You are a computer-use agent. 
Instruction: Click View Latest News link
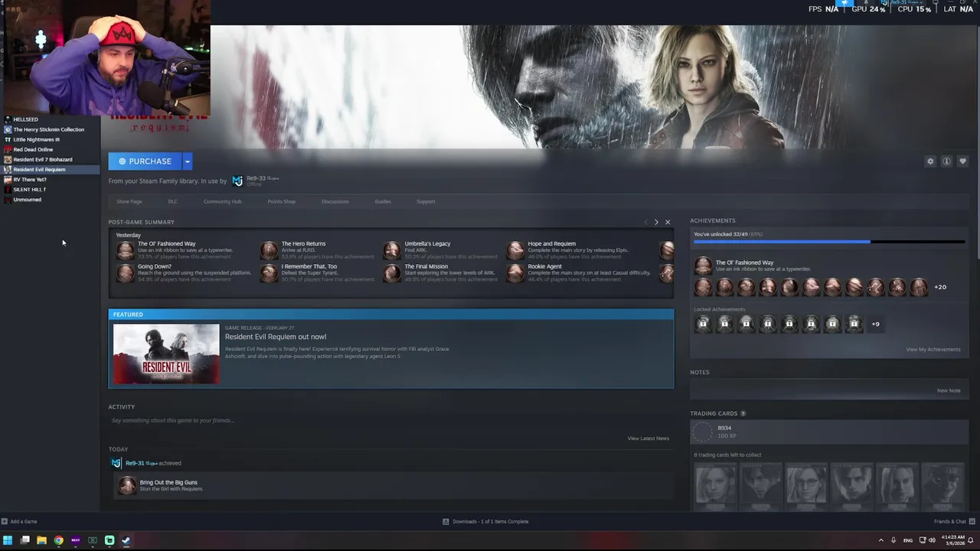pos(648,439)
